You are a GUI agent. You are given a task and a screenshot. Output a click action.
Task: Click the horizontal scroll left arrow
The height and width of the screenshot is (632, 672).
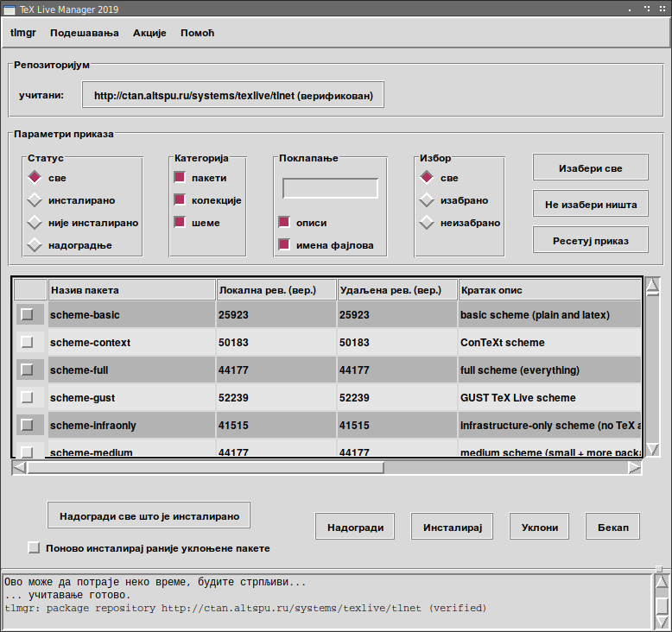(19, 468)
